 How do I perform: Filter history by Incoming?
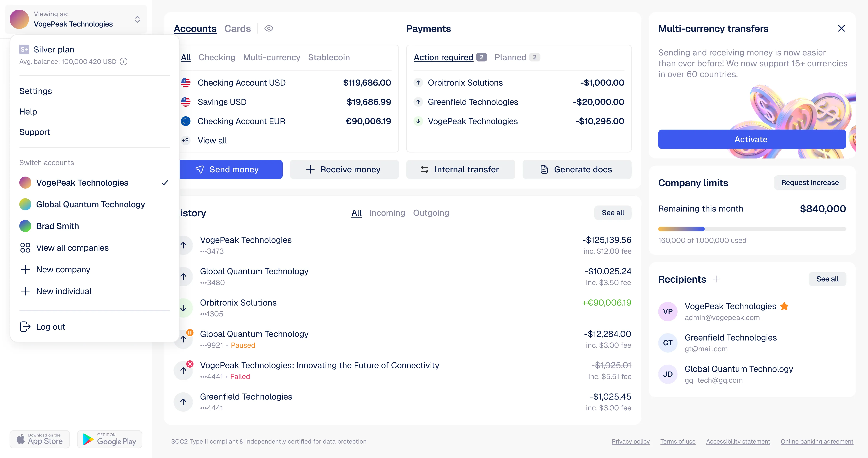[387, 213]
